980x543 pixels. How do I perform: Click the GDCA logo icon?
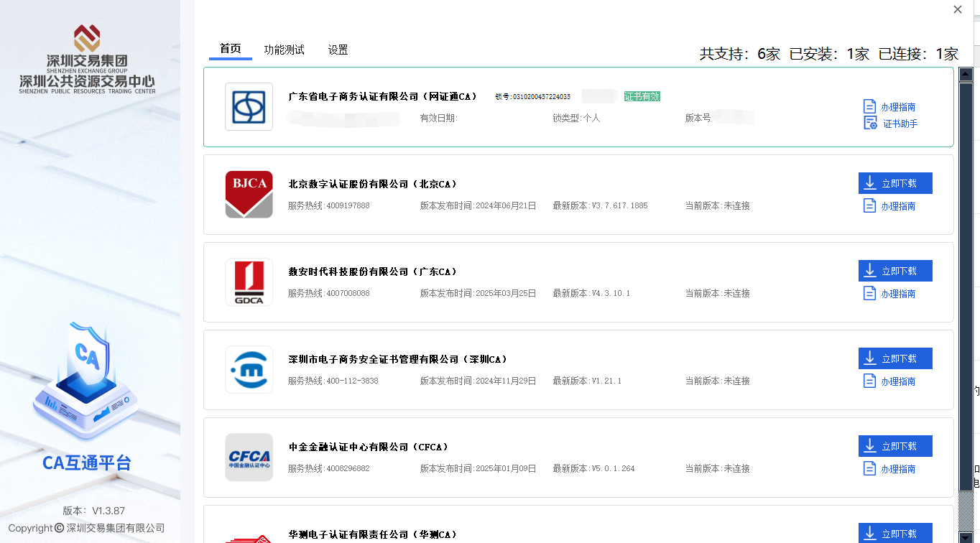(x=249, y=282)
